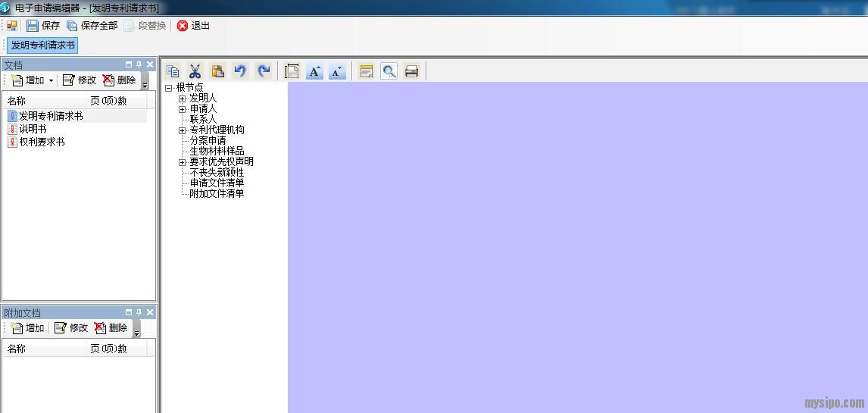Click the redo arrow icon
The image size is (868, 413).
tap(263, 71)
